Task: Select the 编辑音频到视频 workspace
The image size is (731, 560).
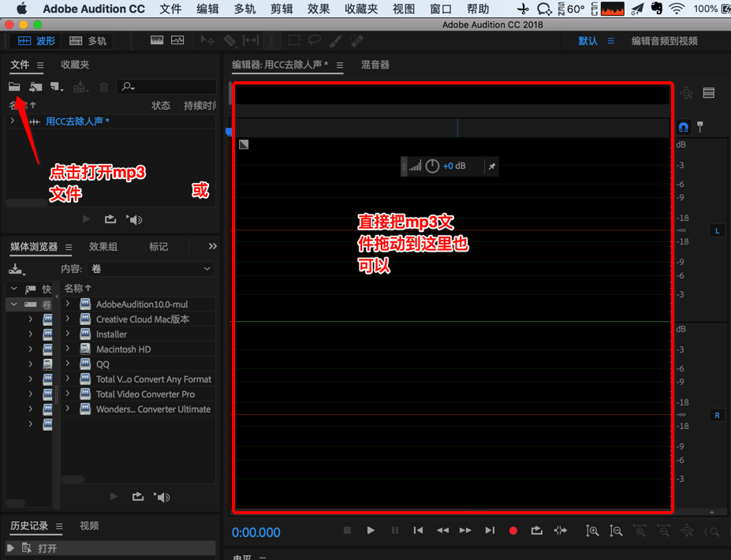Action: tap(664, 41)
